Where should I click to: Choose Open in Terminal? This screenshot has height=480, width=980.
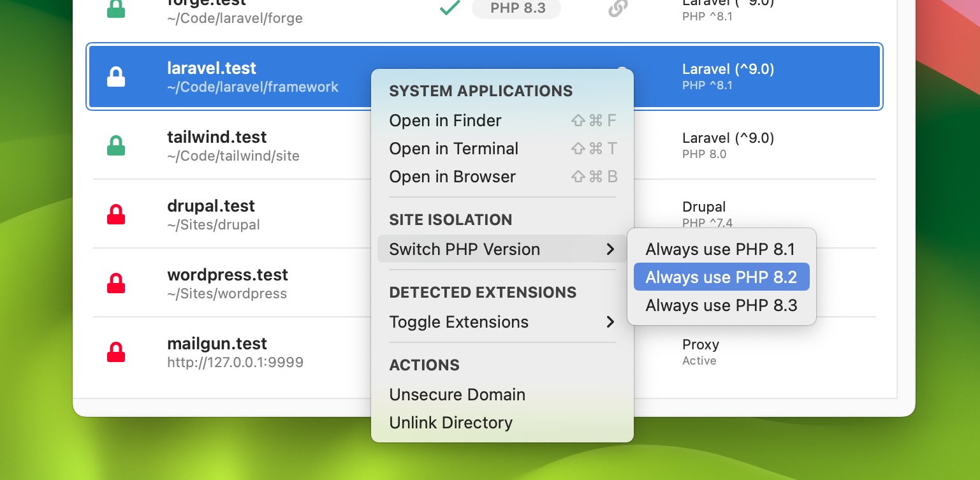(502, 149)
